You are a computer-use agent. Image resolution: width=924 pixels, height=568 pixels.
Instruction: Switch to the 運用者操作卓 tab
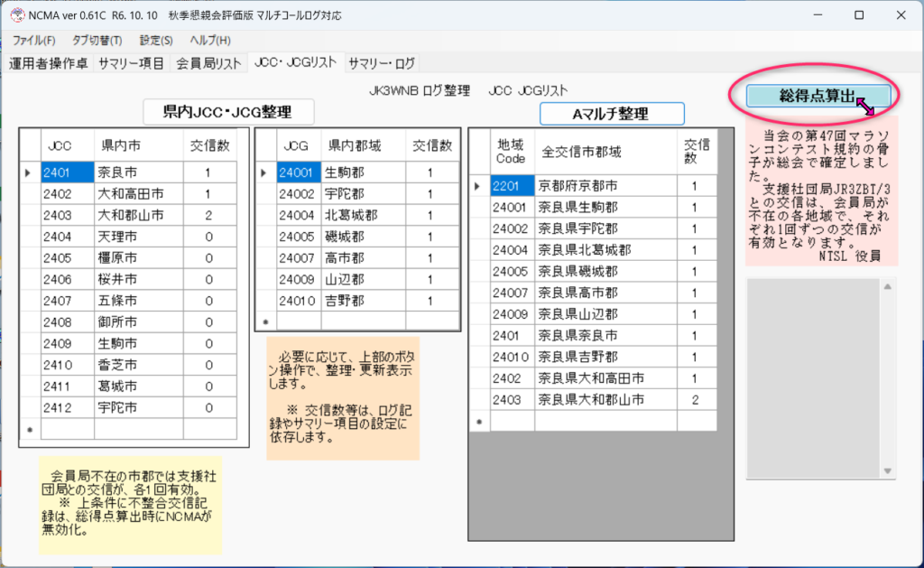coord(49,63)
